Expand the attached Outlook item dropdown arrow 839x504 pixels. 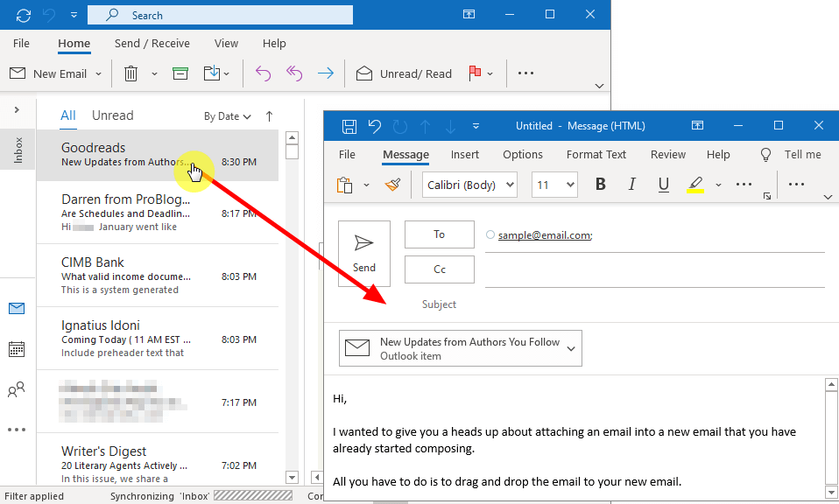pos(571,349)
